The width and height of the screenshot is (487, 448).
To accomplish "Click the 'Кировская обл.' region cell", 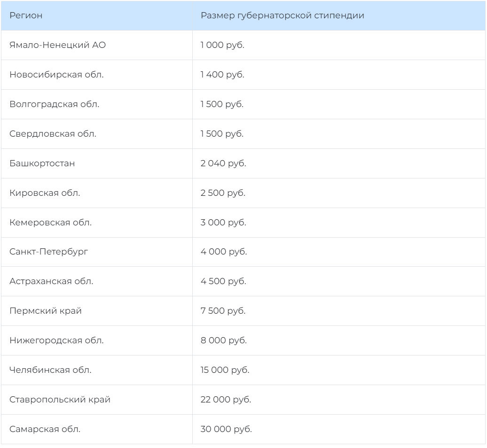I will (45, 193).
